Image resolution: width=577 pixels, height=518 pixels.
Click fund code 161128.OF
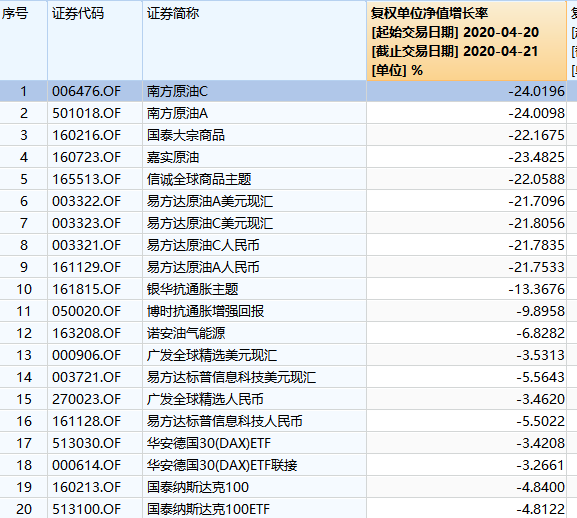[86, 421]
